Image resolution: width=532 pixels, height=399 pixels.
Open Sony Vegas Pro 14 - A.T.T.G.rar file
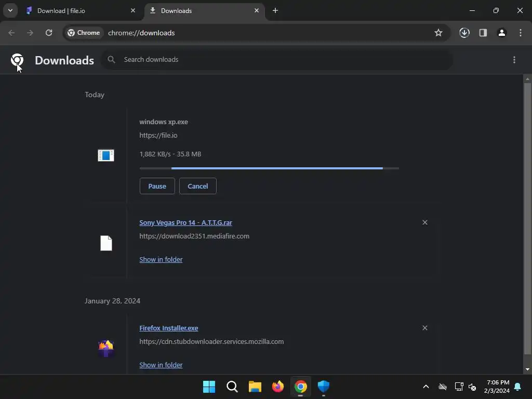pyautogui.click(x=185, y=222)
